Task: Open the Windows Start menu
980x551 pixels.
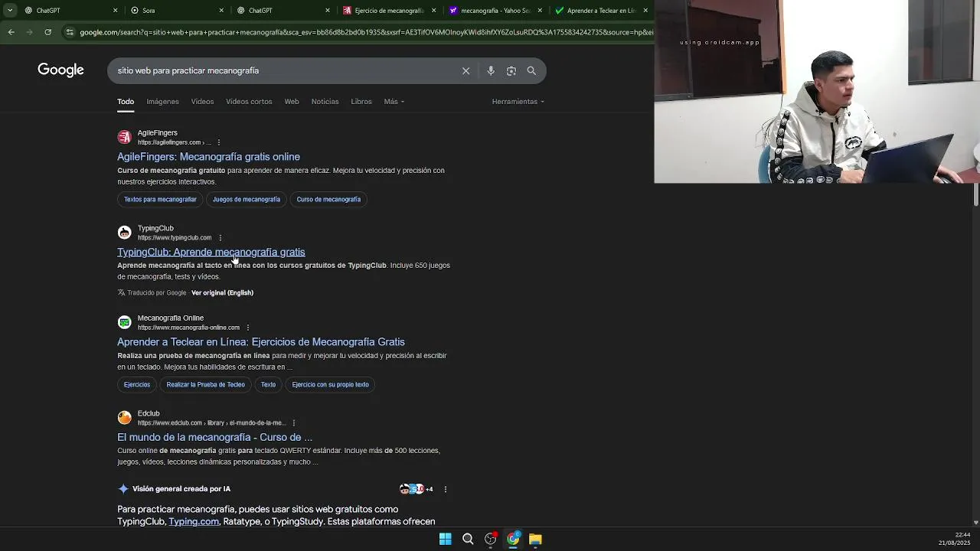Action: [x=445, y=540]
